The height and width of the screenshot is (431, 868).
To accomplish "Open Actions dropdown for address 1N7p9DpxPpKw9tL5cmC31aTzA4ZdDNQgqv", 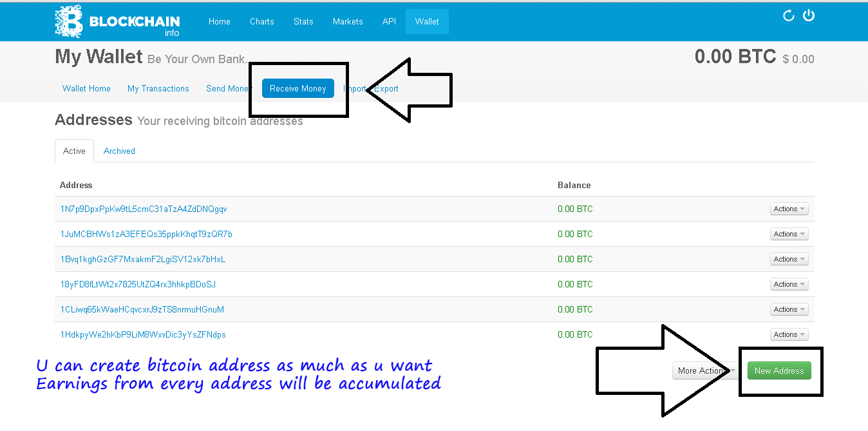I will pyautogui.click(x=789, y=209).
